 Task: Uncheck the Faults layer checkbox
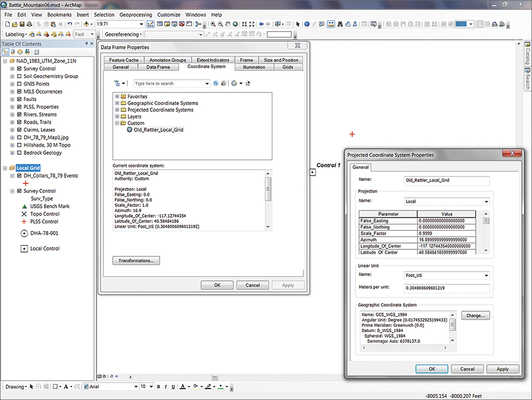(20, 99)
